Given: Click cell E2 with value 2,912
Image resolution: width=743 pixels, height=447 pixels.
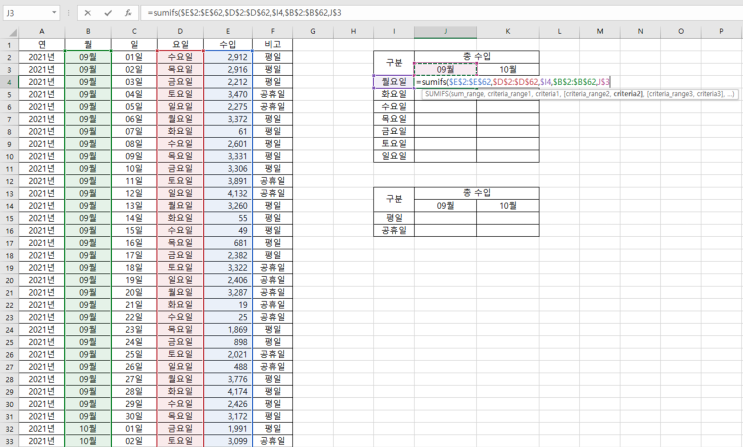Looking at the screenshot, I should point(228,57).
